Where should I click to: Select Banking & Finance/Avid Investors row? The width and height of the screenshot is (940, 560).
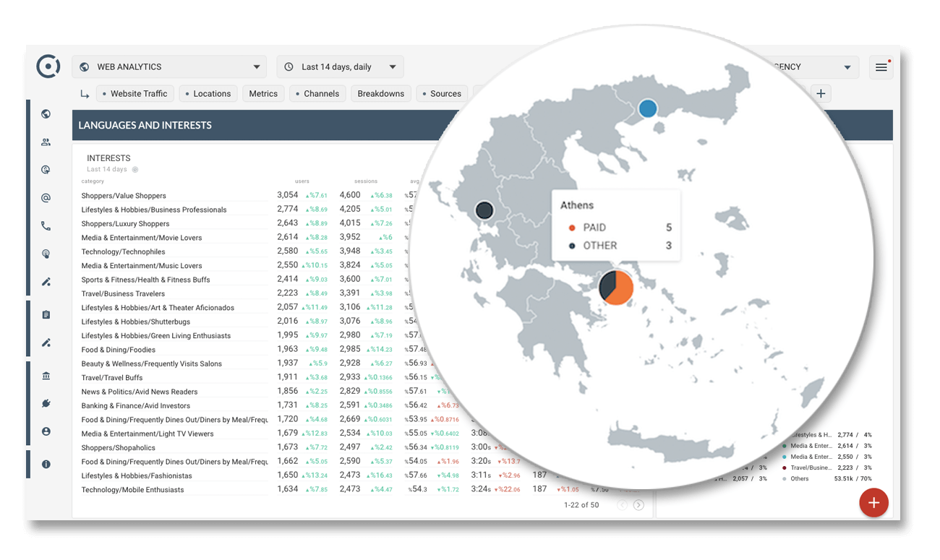point(136,406)
